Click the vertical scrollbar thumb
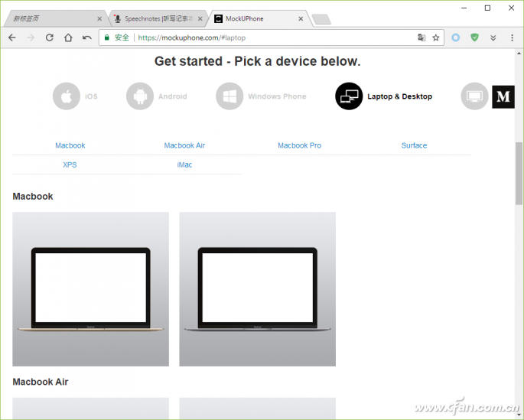The height and width of the screenshot is (420, 524). [519, 173]
